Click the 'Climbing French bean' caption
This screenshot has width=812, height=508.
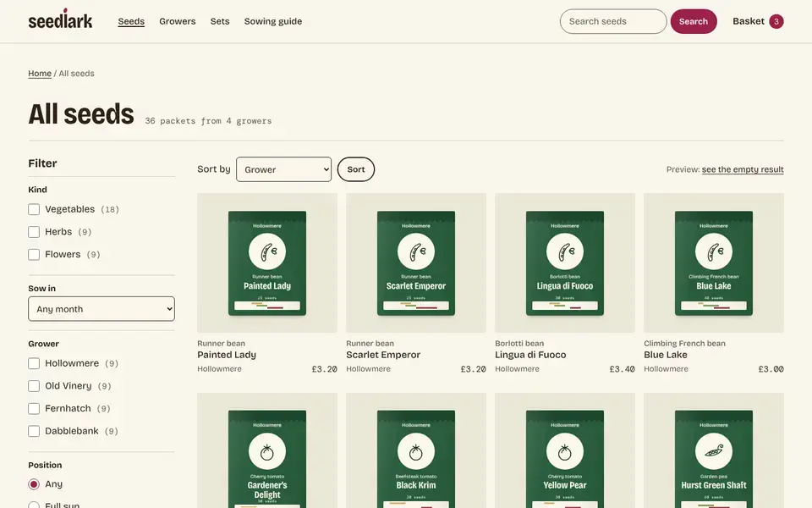pos(684,343)
